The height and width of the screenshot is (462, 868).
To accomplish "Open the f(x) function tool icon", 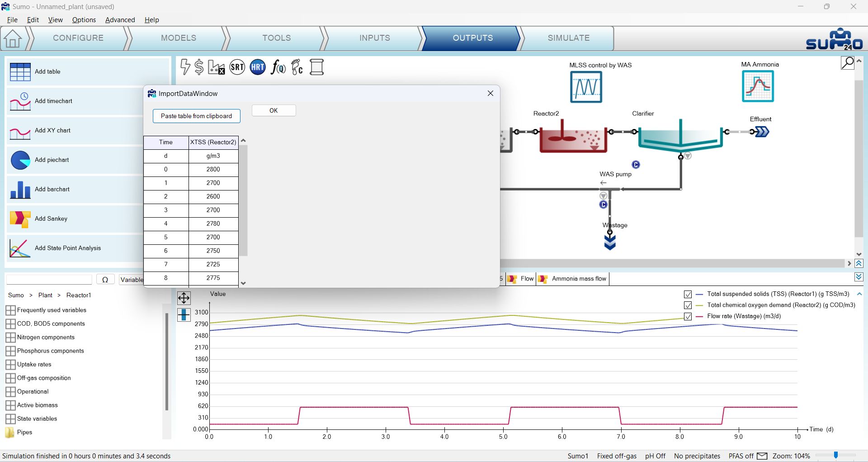I will tap(278, 67).
